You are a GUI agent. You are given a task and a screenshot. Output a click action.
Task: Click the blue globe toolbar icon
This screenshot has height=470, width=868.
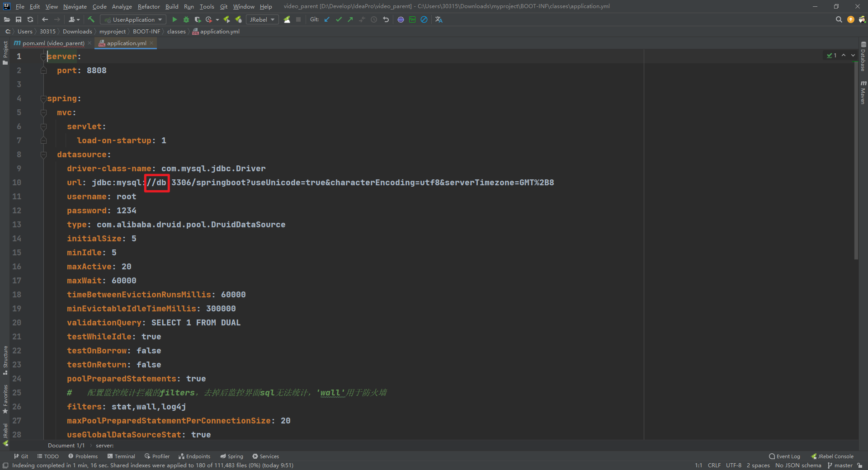tap(401, 19)
